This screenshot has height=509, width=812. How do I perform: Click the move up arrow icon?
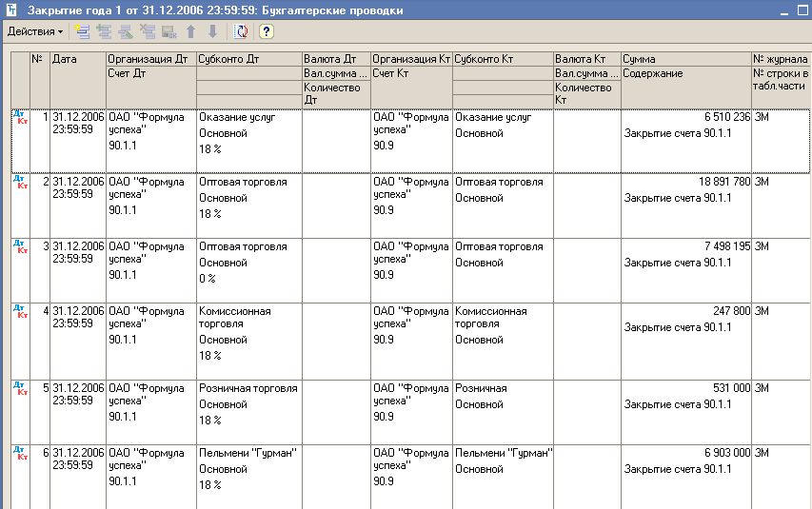(x=190, y=31)
